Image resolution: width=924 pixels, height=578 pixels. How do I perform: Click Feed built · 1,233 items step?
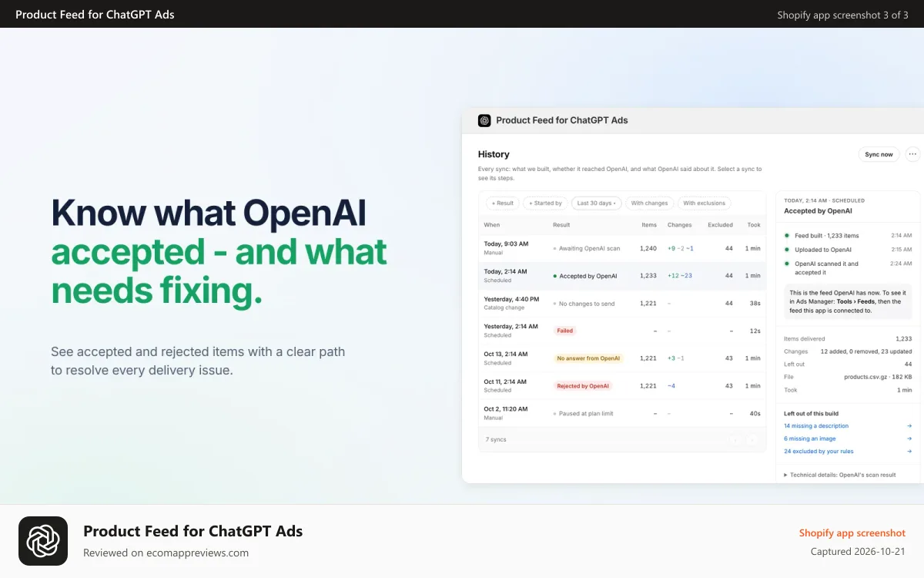[827, 236]
